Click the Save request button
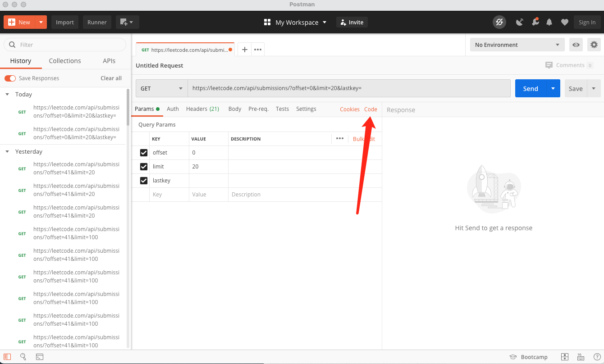This screenshot has width=604, height=364. pos(576,88)
